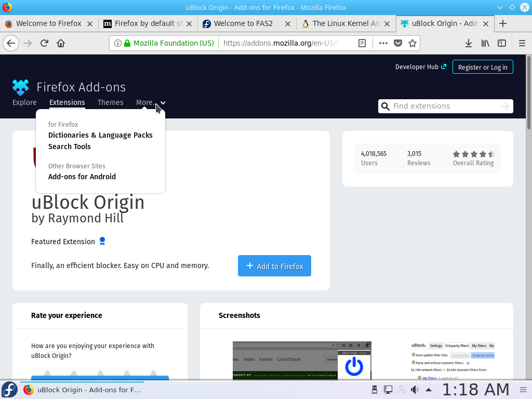Select Add-ons for Android

[82, 177]
